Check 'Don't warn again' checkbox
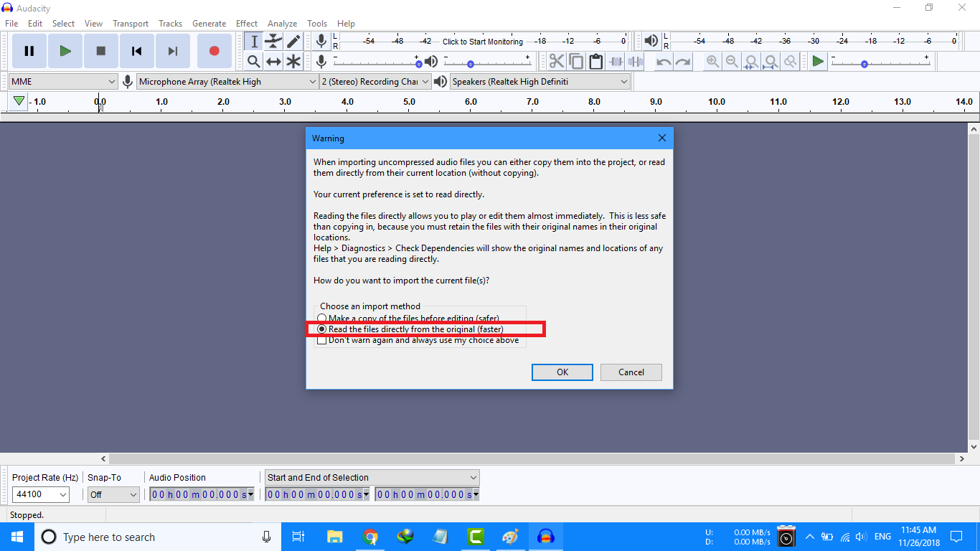This screenshot has height=551, width=980. coord(322,340)
